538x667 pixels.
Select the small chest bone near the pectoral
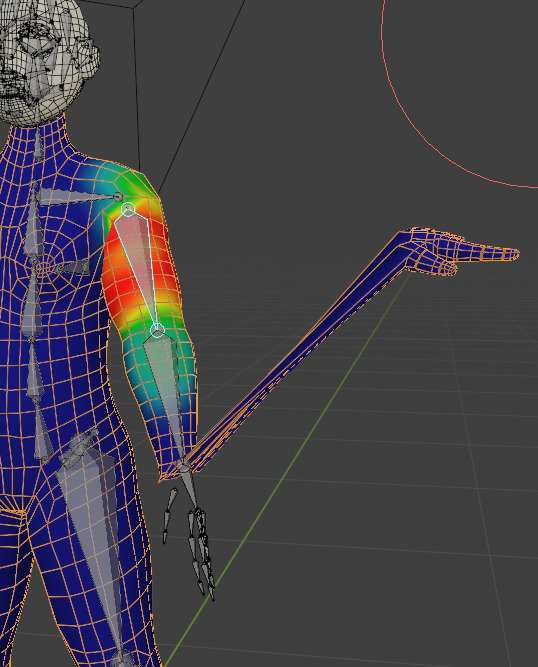(73, 268)
